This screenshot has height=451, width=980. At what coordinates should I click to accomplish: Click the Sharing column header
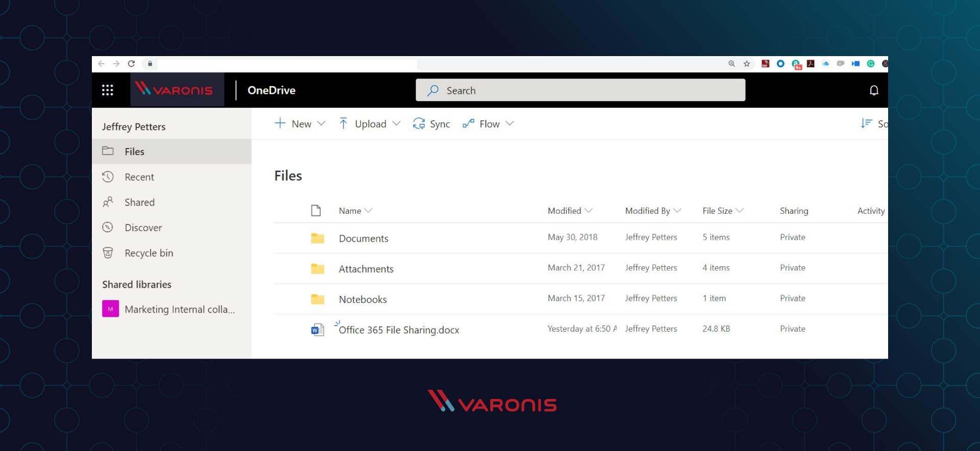[x=794, y=211]
